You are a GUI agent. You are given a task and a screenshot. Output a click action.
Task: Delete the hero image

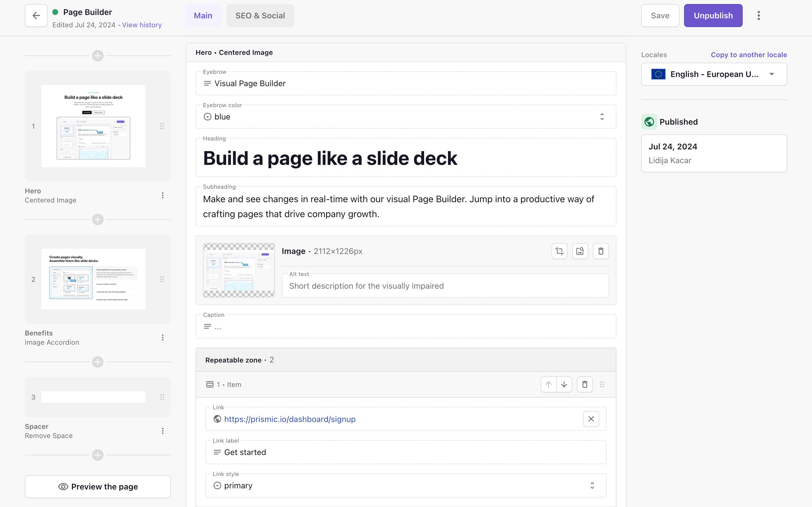click(601, 251)
